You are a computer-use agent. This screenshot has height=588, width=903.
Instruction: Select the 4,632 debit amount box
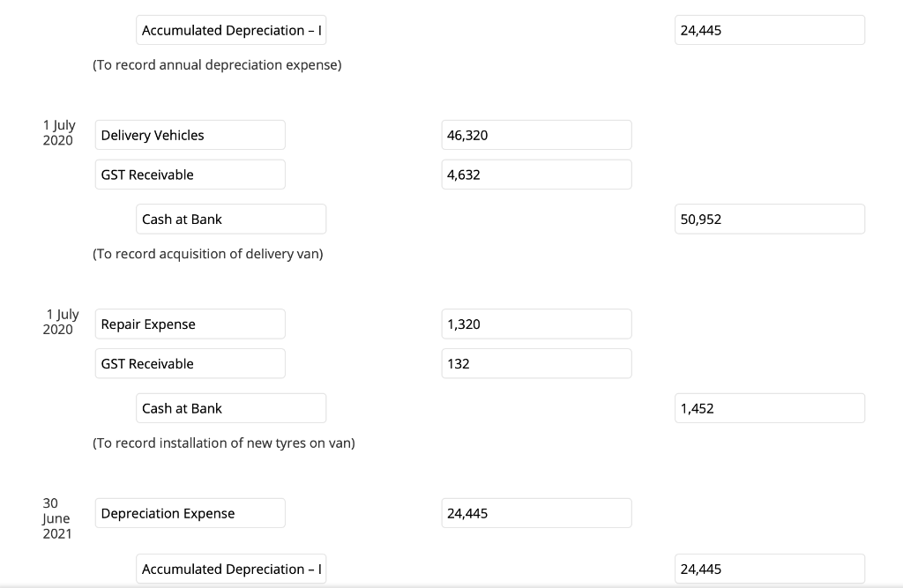tap(536, 174)
